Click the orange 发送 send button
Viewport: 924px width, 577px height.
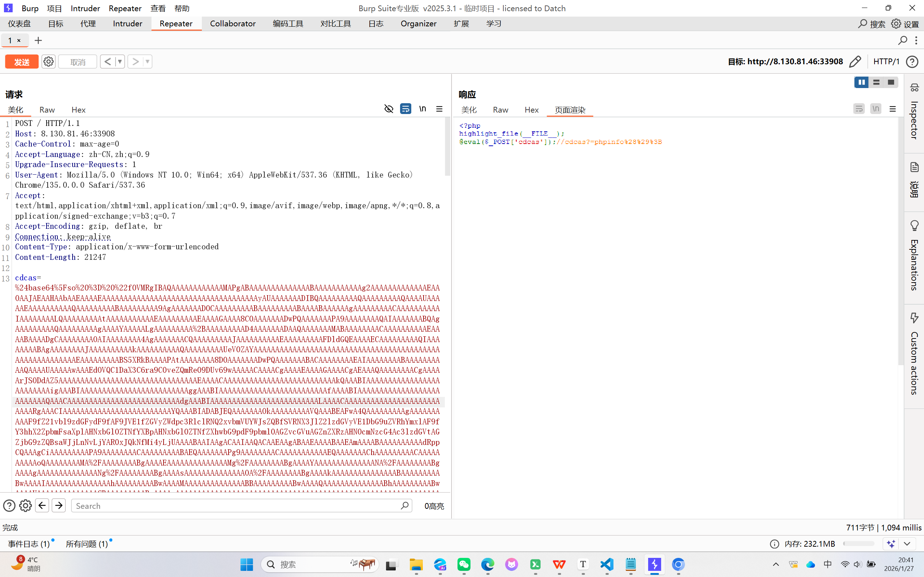coord(22,62)
